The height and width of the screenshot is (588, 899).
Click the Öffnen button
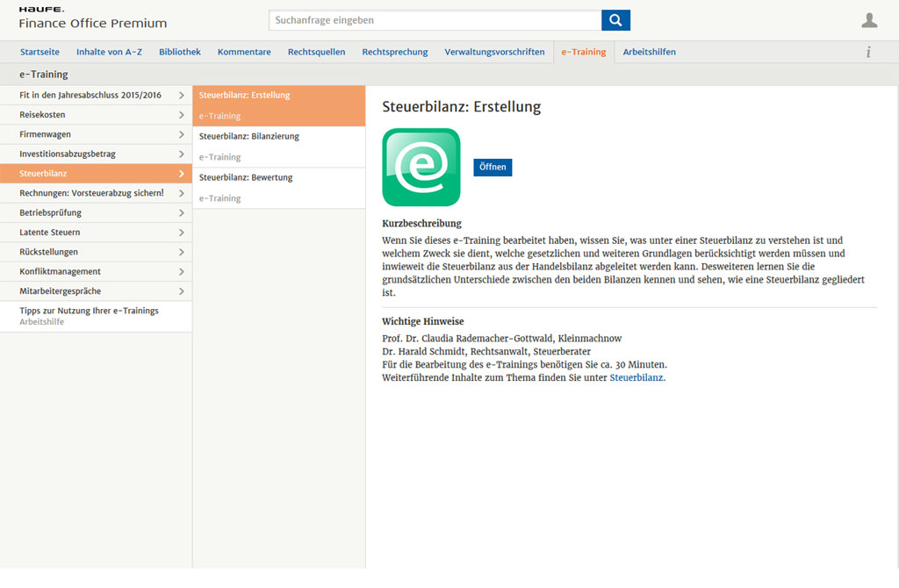tap(493, 167)
